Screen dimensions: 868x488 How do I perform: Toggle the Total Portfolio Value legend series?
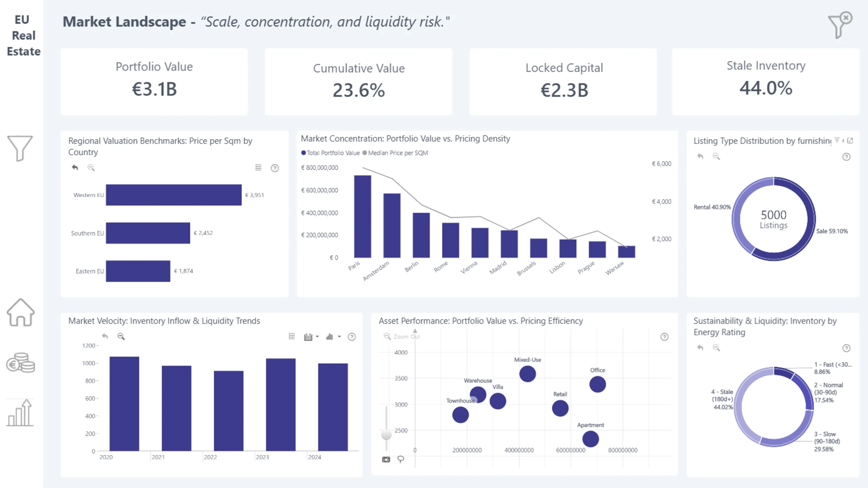[330, 153]
